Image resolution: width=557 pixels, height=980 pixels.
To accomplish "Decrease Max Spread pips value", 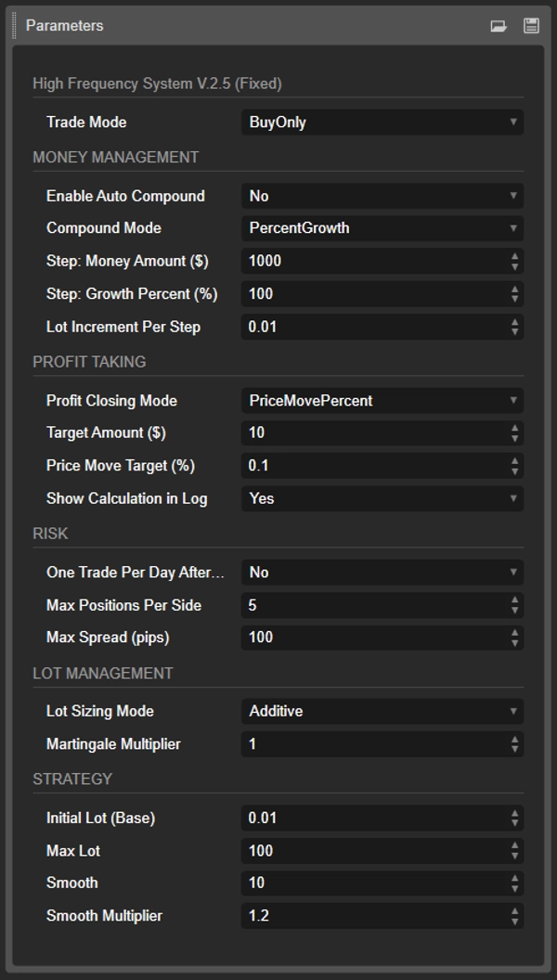I will tap(516, 641).
